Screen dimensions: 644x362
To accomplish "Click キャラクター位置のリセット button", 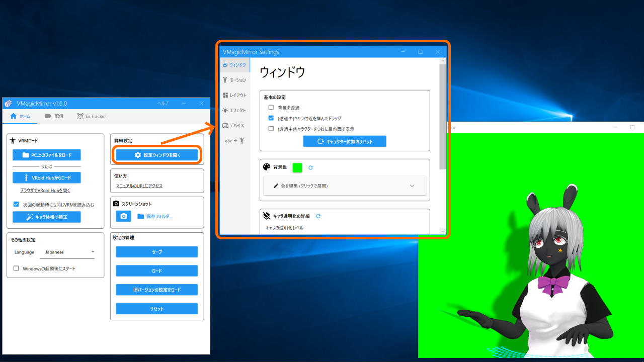I will pos(345,141).
